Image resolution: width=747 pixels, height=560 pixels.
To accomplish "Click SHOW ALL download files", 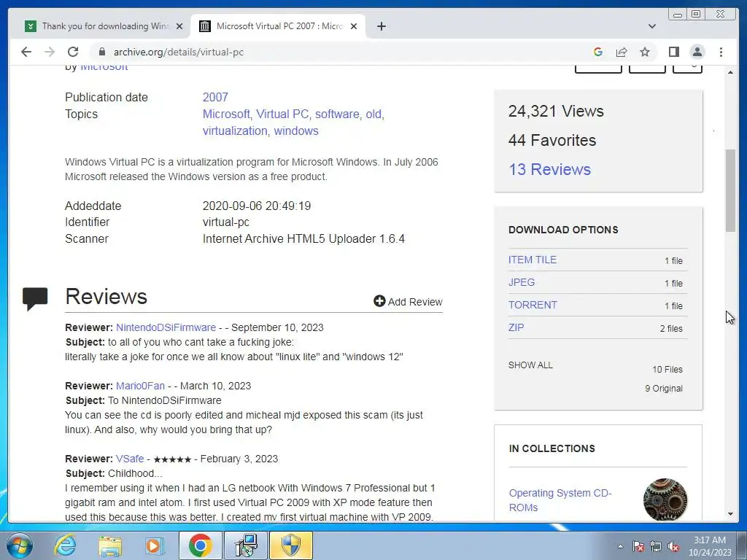I will 530,365.
